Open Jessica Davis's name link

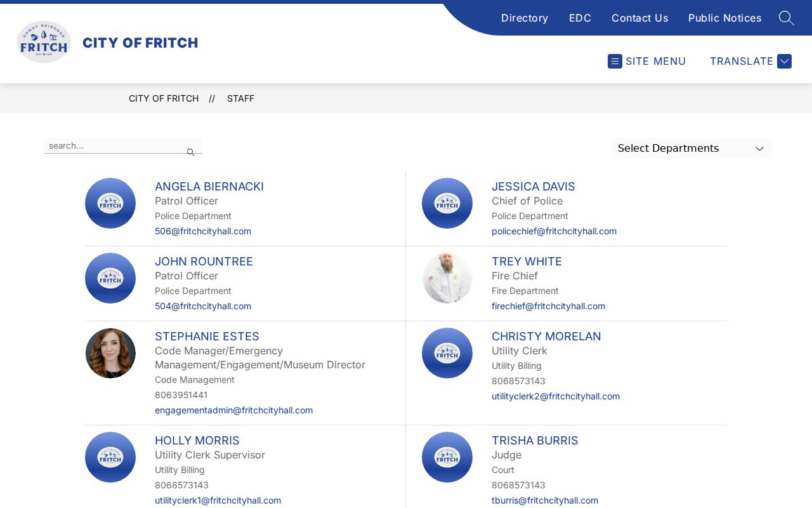click(534, 187)
